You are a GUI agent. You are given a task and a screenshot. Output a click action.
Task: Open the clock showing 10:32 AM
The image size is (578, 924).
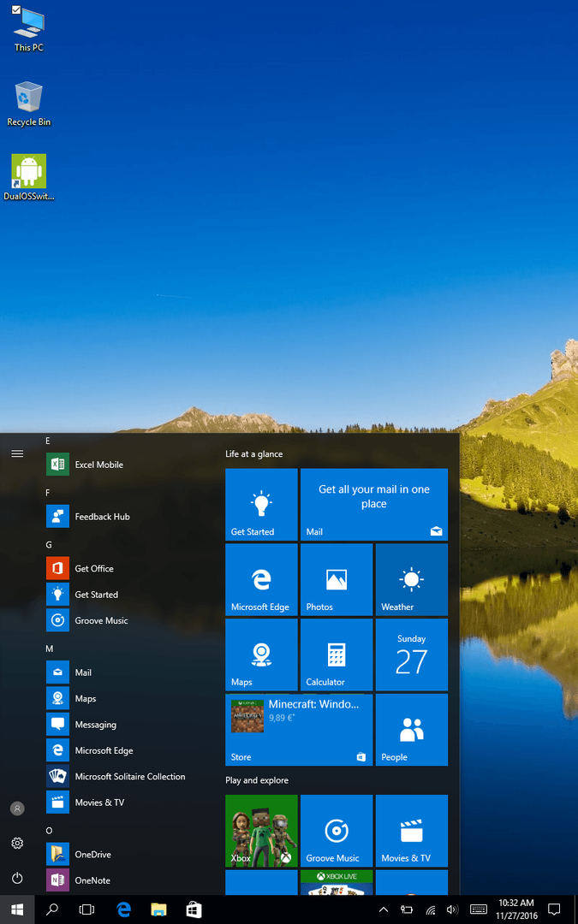515,909
